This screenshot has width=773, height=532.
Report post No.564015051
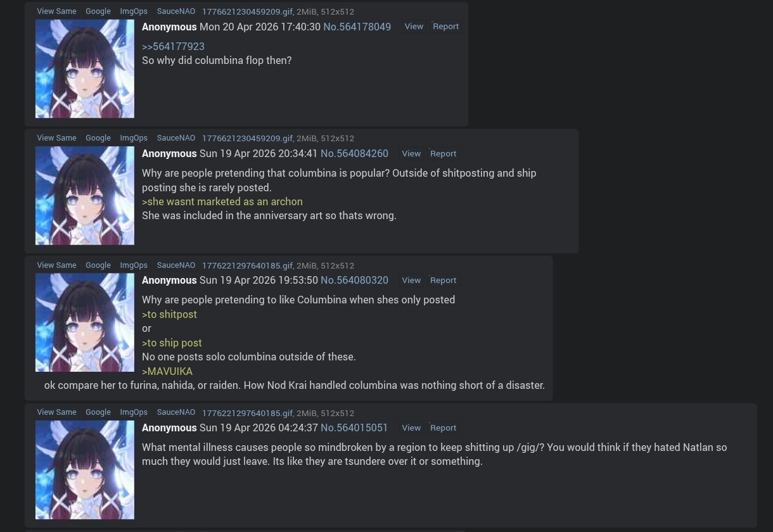tap(443, 427)
